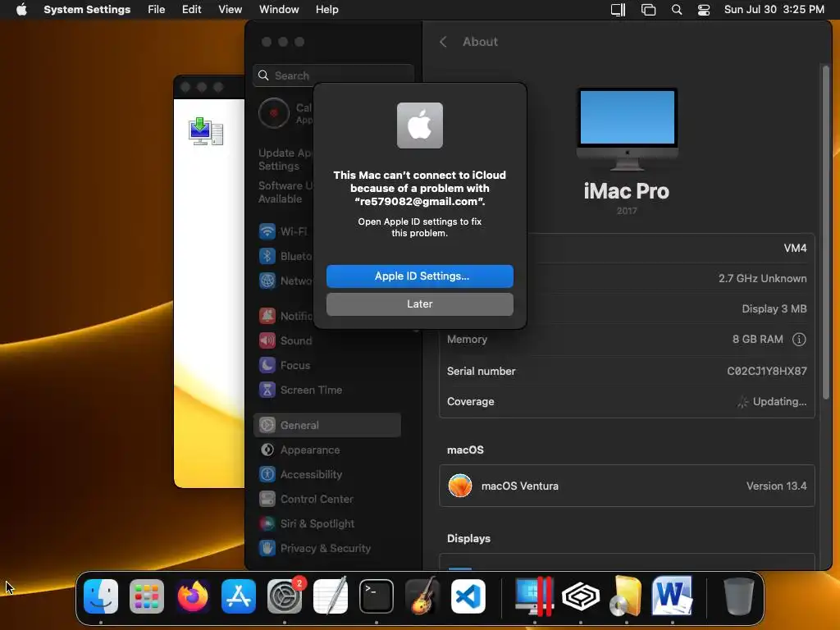Click the installer icon in background window
This screenshot has height=630, width=840.
[x=206, y=132]
